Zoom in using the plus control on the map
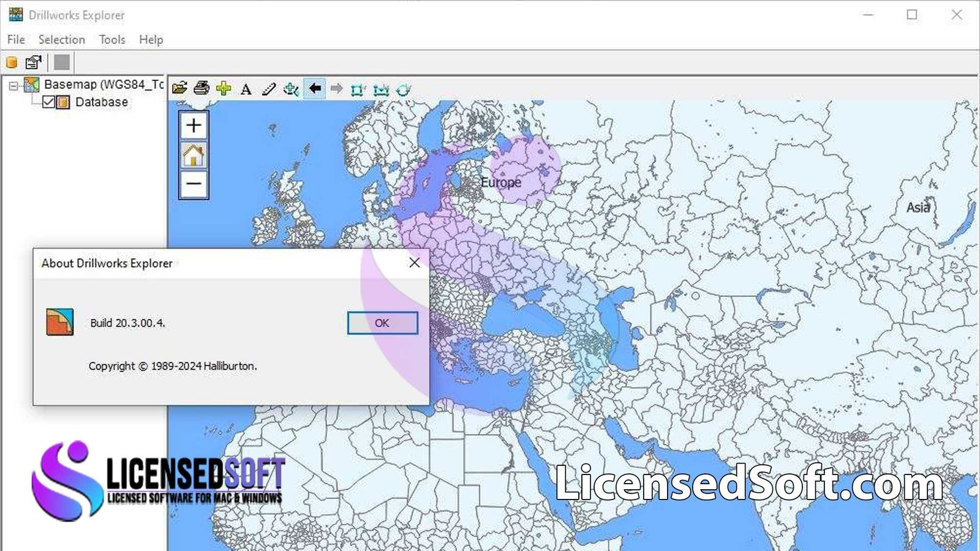Screen dimensions: 980x551 tap(193, 126)
